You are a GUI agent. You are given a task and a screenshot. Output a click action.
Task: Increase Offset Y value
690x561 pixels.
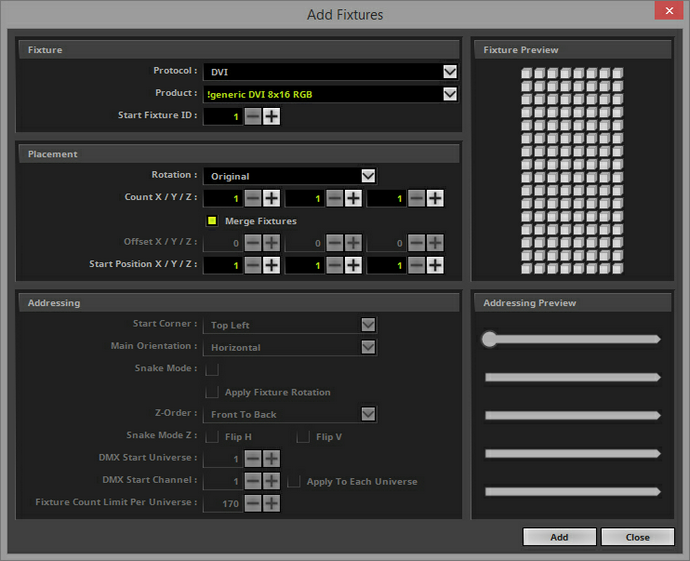(353, 243)
